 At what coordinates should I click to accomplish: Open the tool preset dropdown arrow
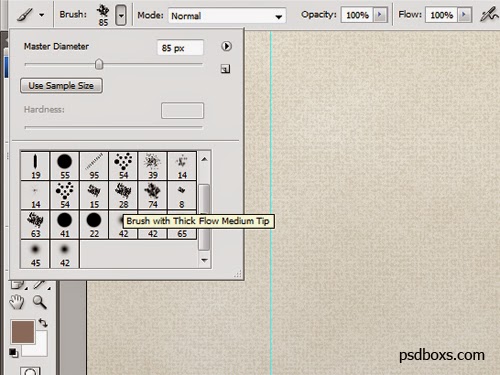pyautogui.click(x=42, y=15)
